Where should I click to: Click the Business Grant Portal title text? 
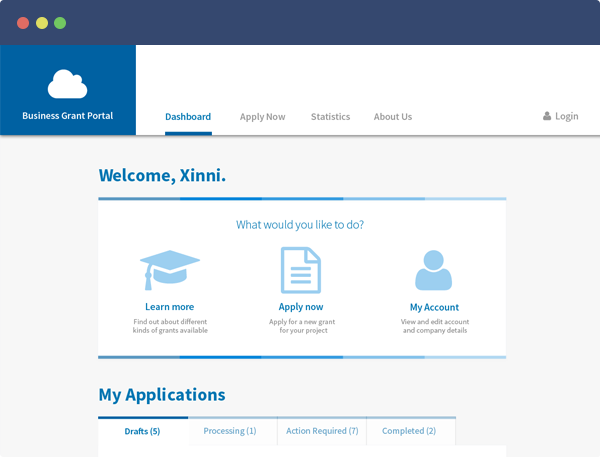[68, 116]
